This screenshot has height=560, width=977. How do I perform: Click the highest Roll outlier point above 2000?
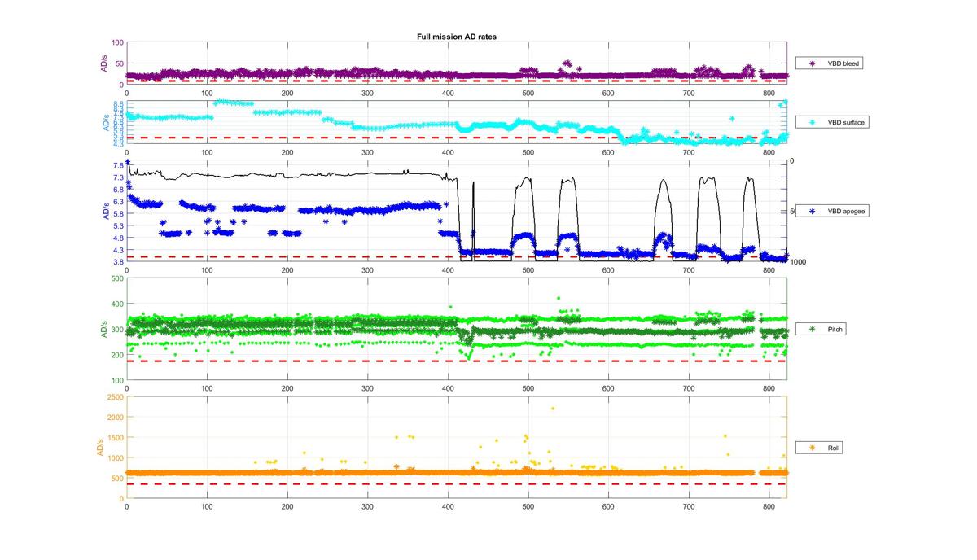(553, 409)
